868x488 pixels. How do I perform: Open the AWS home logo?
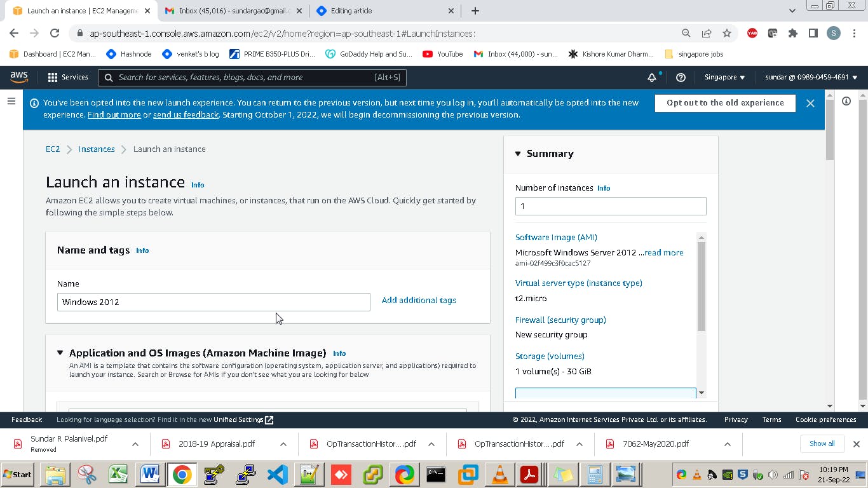(19, 77)
